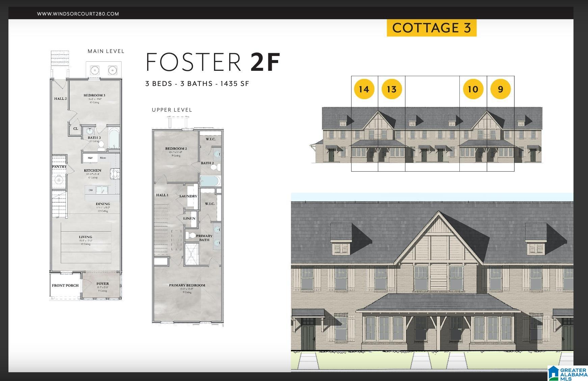Click the Bedroom 2 room label

pos(176,149)
